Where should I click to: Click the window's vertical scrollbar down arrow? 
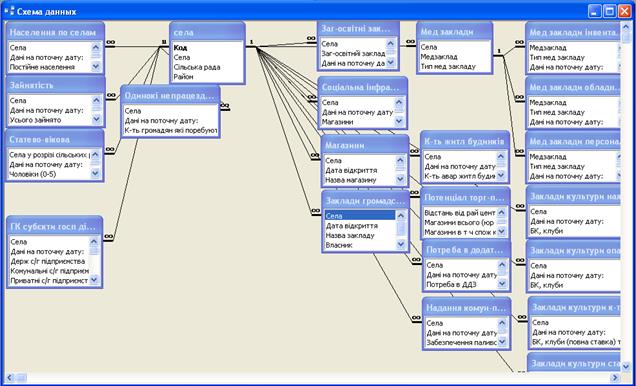(x=625, y=366)
